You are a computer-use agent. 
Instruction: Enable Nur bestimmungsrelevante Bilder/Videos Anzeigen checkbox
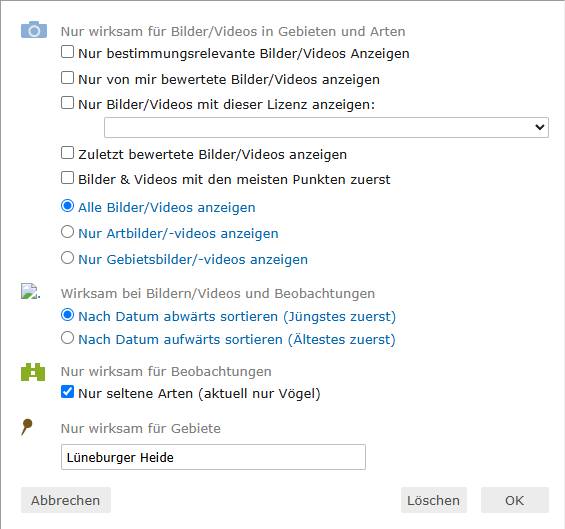67,52
